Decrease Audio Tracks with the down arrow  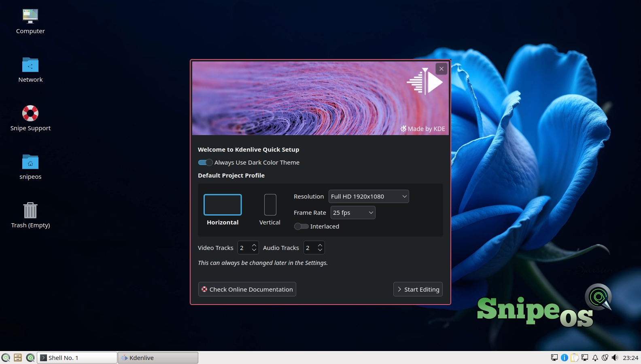pos(320,250)
